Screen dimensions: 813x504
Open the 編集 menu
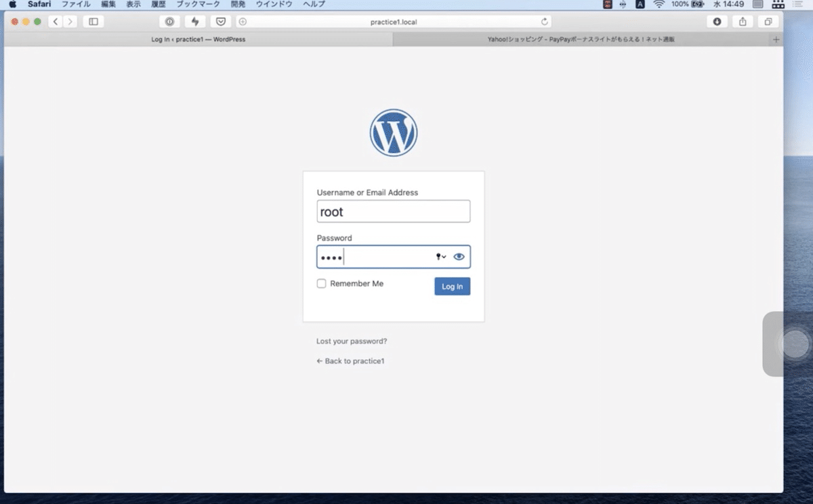click(x=108, y=4)
